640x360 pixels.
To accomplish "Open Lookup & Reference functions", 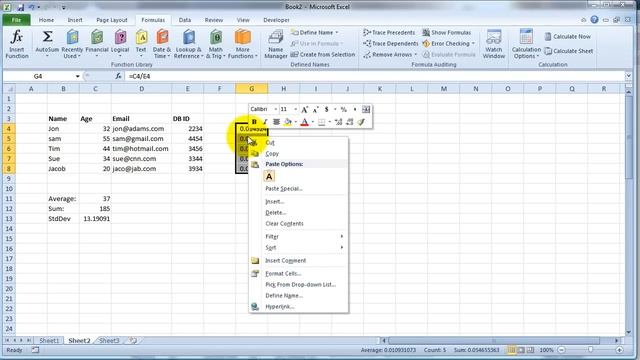I will tap(188, 44).
